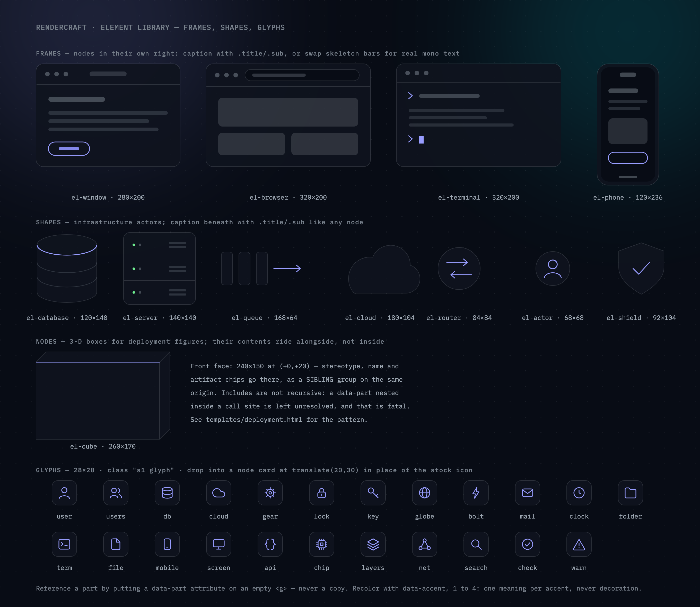This screenshot has height=607, width=700.
Task: Click the 'el-queue · 168×64' caption
Action: 264,318
